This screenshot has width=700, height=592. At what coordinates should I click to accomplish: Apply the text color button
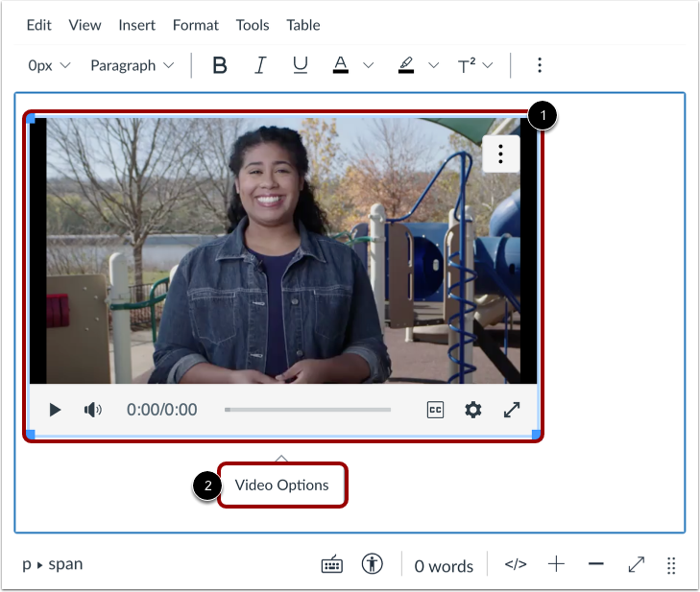(341, 65)
